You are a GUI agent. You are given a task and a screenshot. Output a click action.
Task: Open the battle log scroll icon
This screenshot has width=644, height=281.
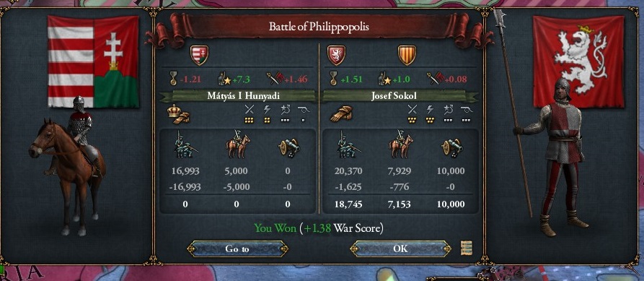466,248
